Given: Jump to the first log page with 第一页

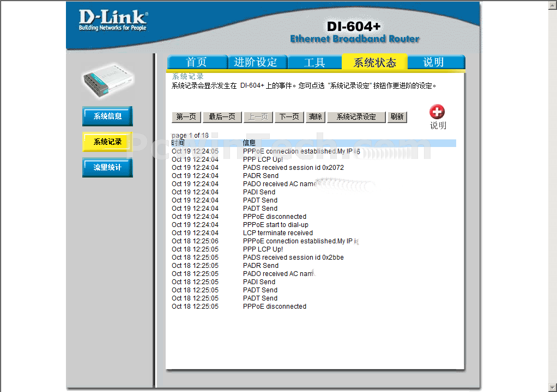Looking at the screenshot, I should (186, 117).
